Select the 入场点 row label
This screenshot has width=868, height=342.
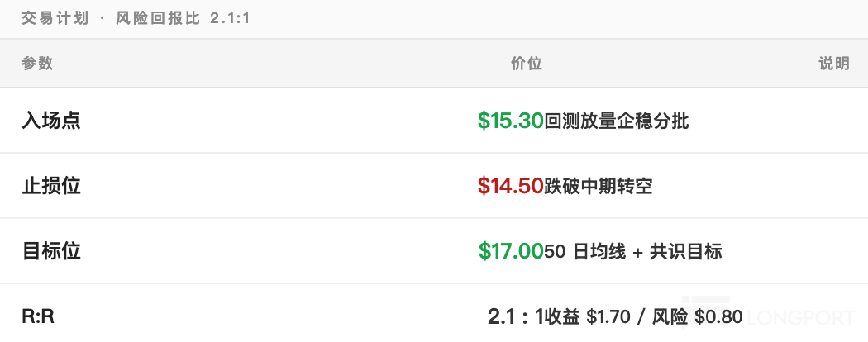pos(51,120)
